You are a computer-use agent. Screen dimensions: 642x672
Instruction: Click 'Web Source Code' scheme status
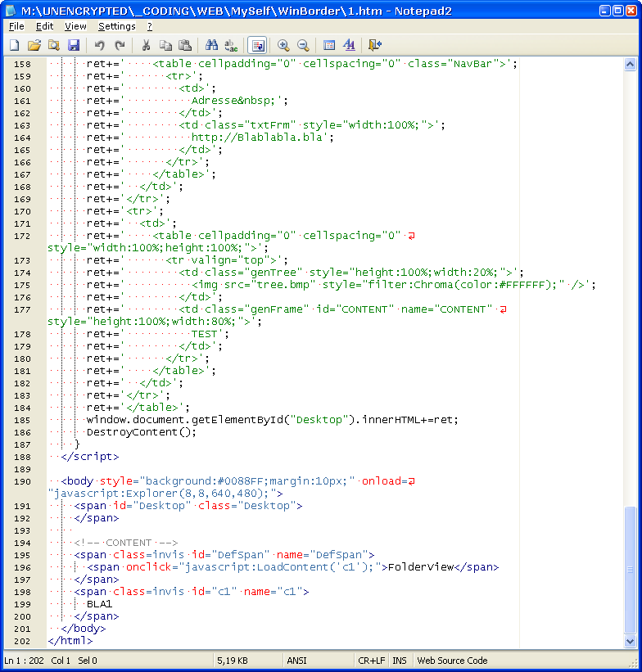pyautogui.click(x=452, y=661)
